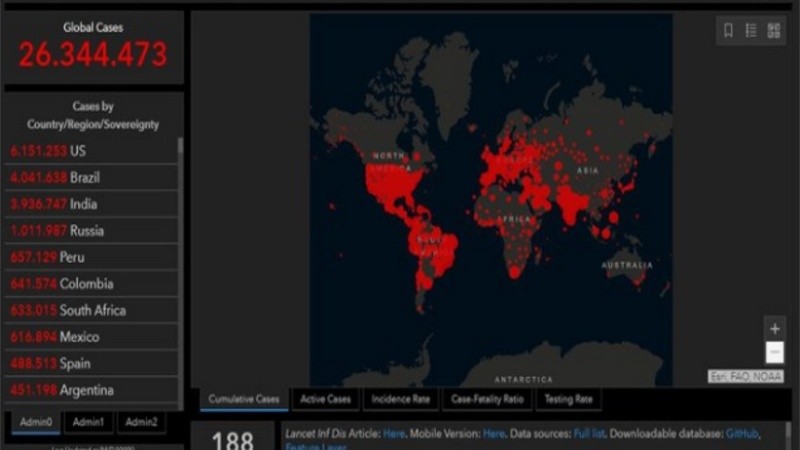Choose the Admin2 level tab
800x450 pixels.
pos(141,422)
